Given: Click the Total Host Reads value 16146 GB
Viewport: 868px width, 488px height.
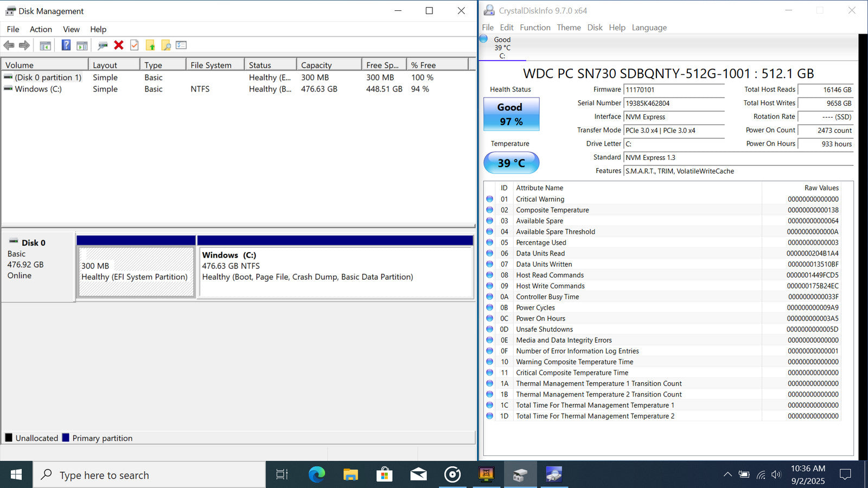Looking at the screenshot, I should 826,90.
